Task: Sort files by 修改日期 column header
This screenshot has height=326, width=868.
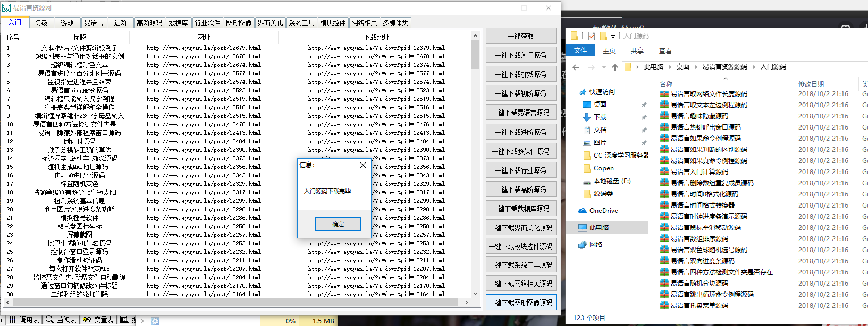Action: point(811,84)
